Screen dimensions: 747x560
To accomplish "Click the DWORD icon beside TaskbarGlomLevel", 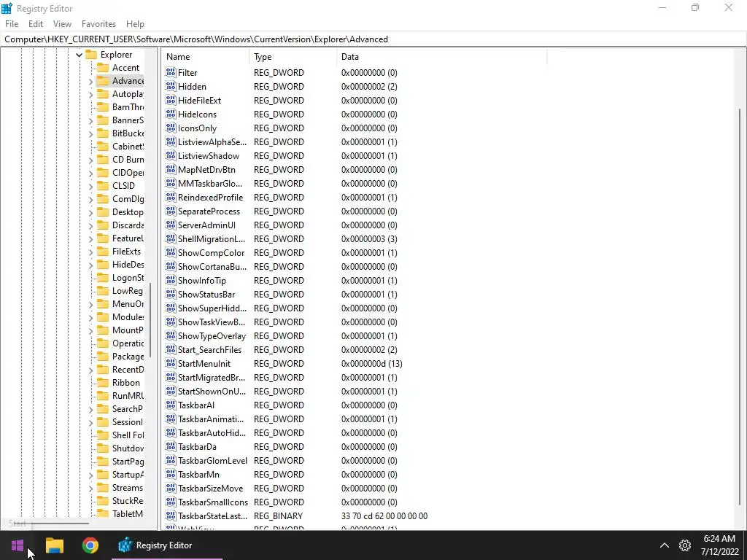I will pyautogui.click(x=171, y=461).
